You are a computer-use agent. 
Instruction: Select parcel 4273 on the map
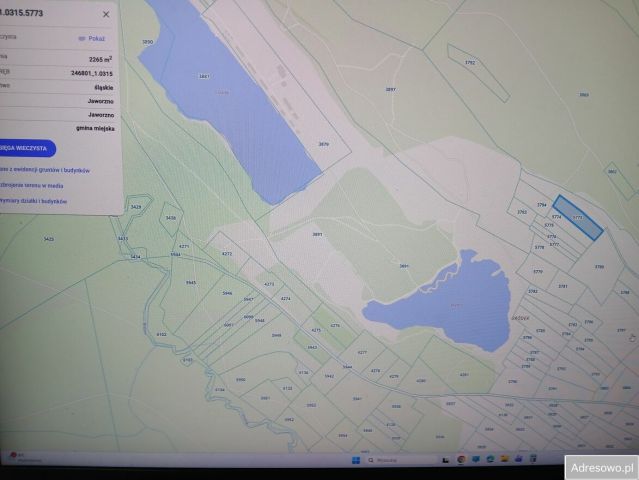[269, 284]
